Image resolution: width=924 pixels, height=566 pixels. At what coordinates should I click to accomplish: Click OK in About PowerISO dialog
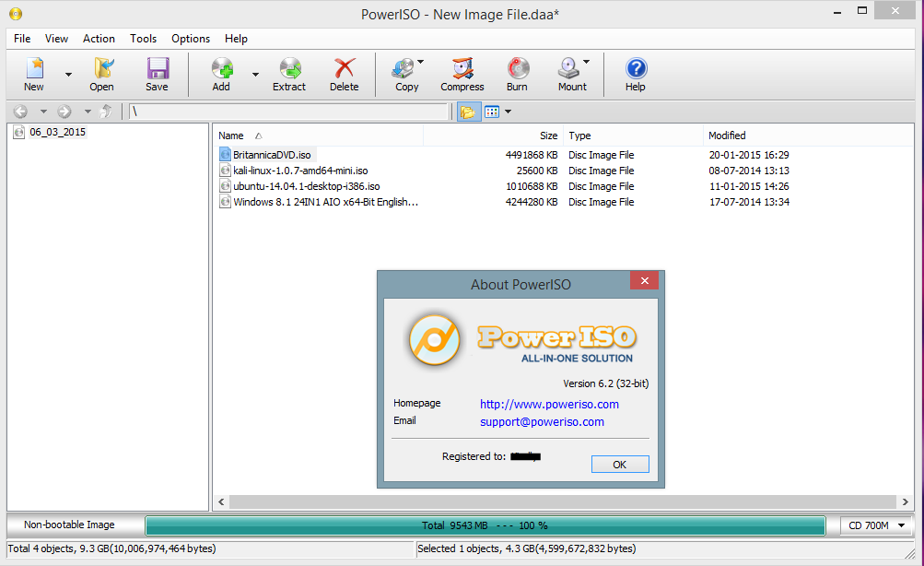click(620, 464)
